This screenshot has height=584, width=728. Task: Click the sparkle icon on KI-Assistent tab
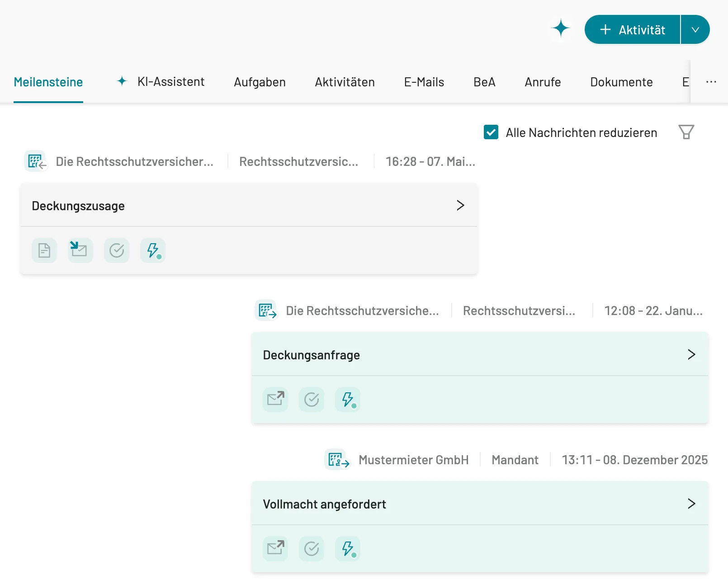(122, 81)
